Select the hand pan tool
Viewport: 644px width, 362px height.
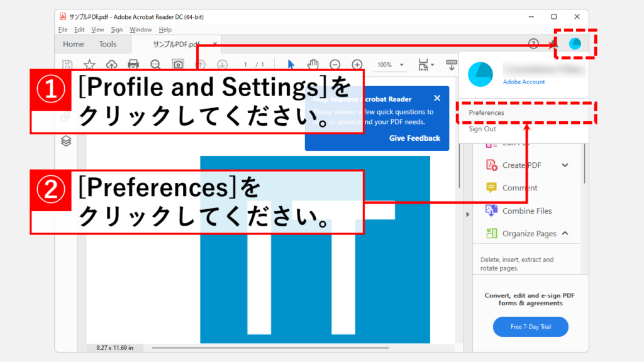click(313, 64)
